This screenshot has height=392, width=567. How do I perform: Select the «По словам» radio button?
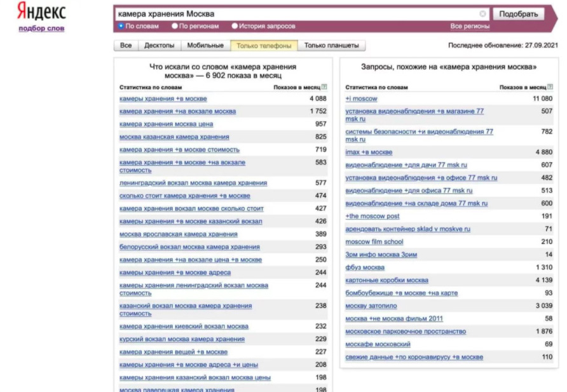pyautogui.click(x=121, y=26)
